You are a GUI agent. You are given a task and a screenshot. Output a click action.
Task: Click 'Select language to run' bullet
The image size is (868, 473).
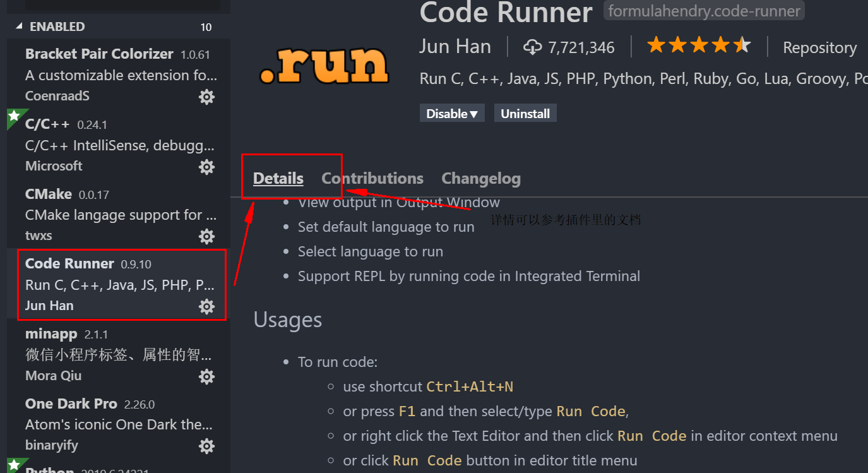371,251
